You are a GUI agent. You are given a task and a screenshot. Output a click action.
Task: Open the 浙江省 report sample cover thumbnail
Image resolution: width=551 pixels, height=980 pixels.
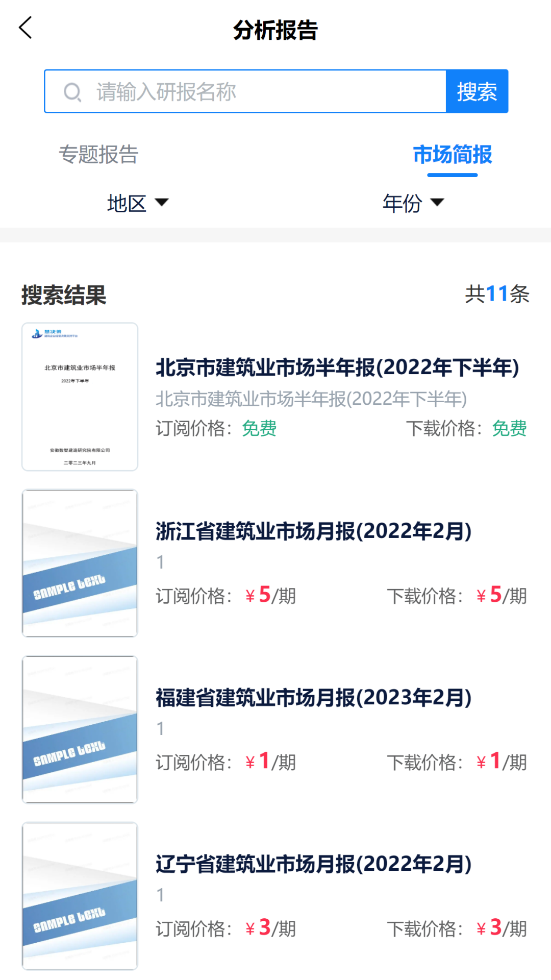(x=80, y=563)
